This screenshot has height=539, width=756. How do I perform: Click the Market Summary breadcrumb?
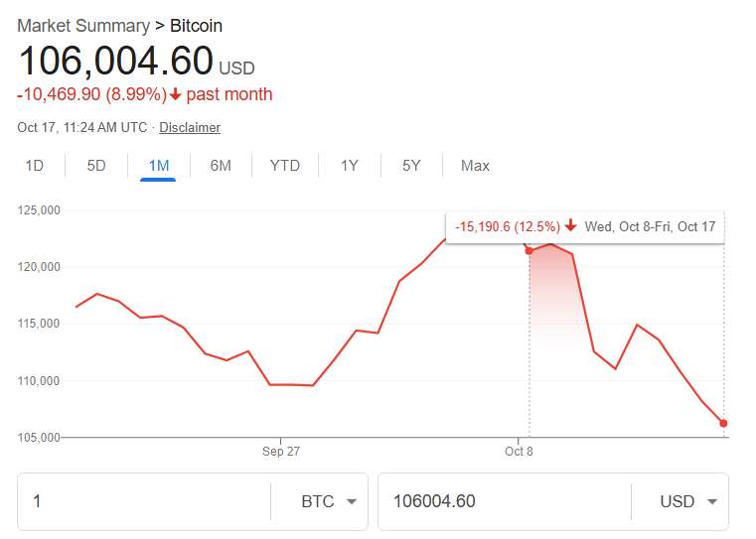(x=79, y=26)
